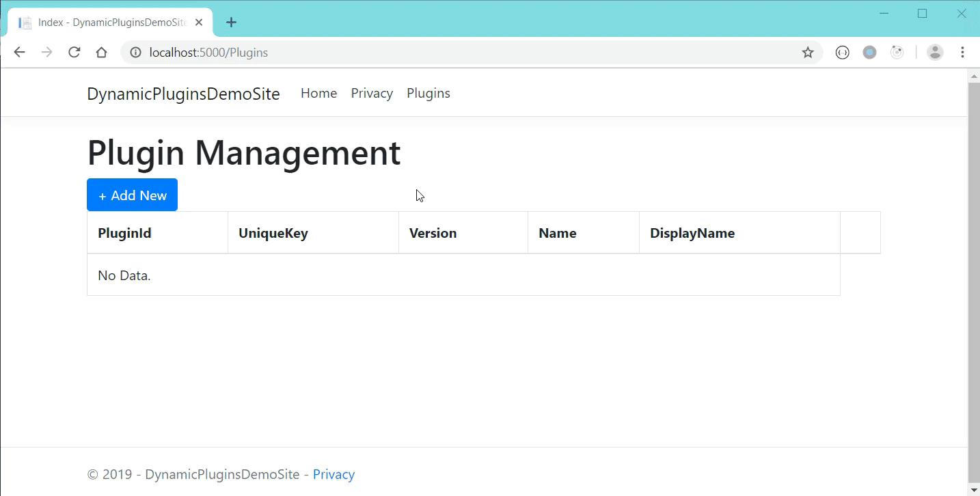Click the scrollbar down arrow
The image size is (980, 496).
[x=974, y=489]
